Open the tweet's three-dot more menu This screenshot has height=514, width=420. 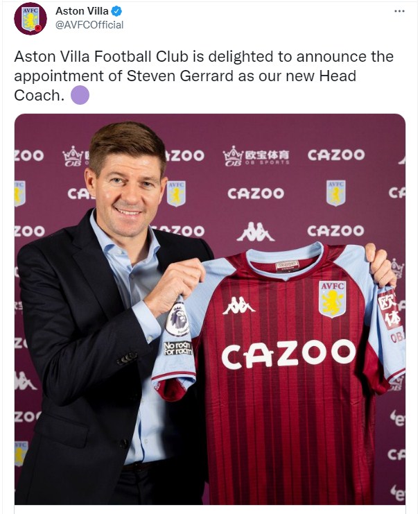(x=399, y=11)
